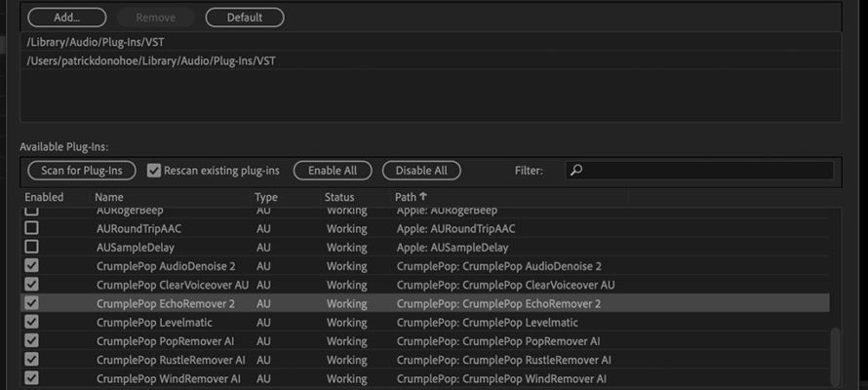Click path 'CrumplePop: CrumplePop EchoRemover 2'
The height and width of the screenshot is (390, 868).
498,303
